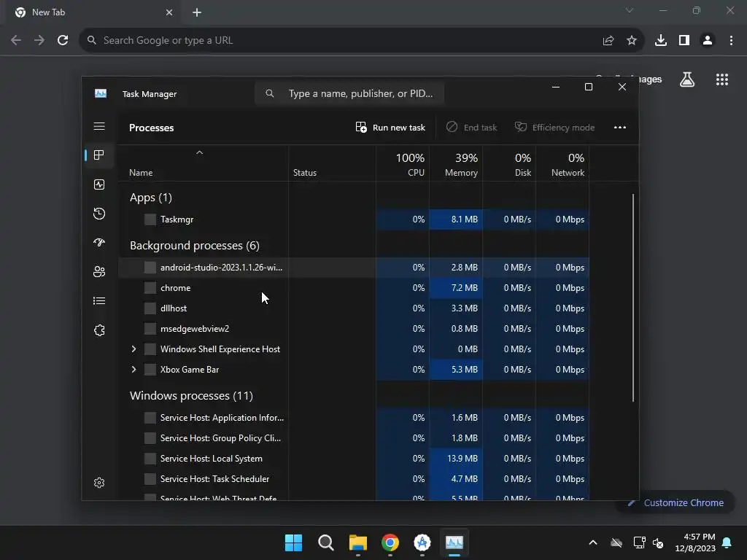Click the share page icon in Chrome address bar
747x560 pixels.
608,41
